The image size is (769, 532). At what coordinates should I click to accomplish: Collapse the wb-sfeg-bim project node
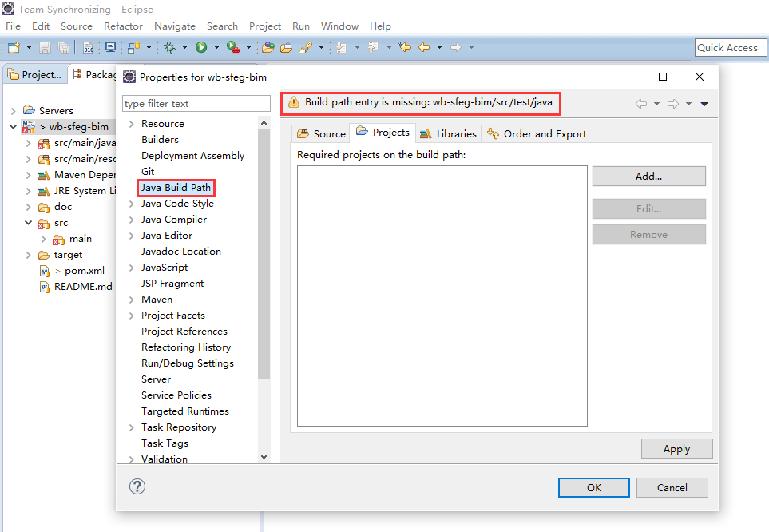(14, 127)
